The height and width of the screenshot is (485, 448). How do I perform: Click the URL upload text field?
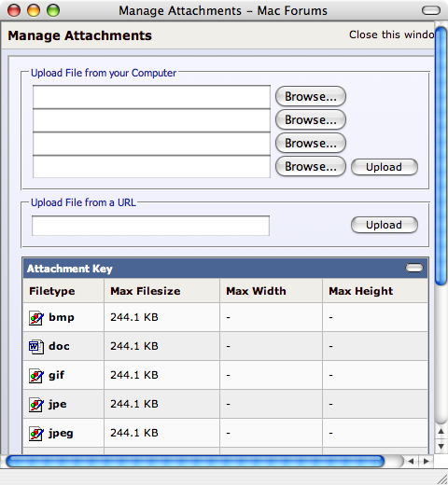tap(150, 226)
